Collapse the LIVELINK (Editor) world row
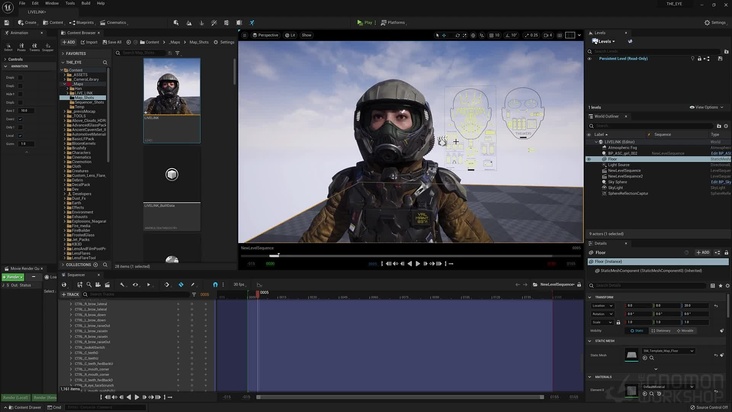The width and height of the screenshot is (732, 412). (x=596, y=142)
